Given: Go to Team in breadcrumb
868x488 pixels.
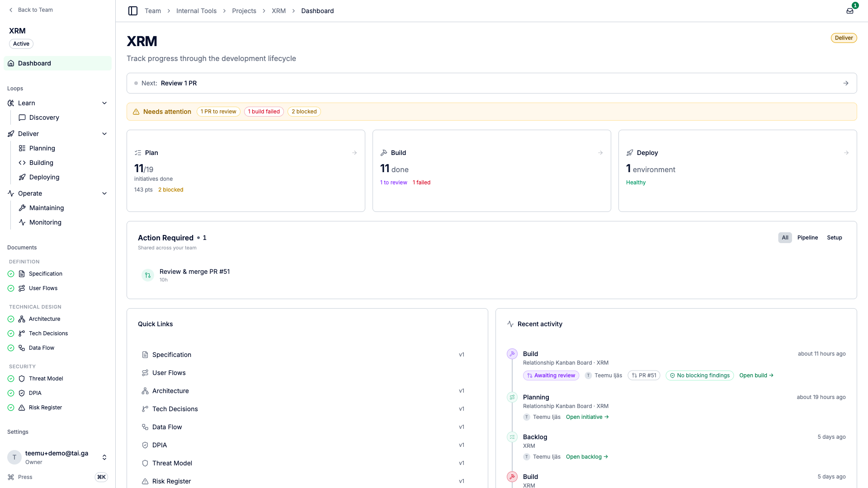Looking at the screenshot, I should tap(153, 11).
